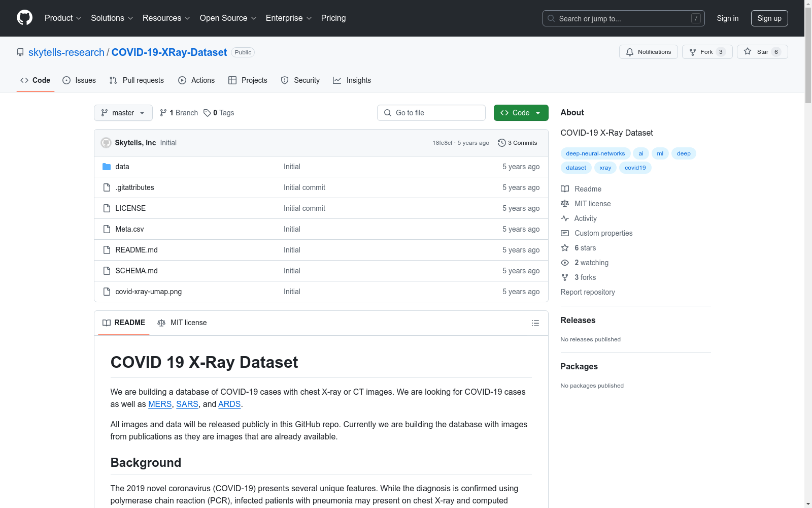The width and height of the screenshot is (812, 508).
Task: Open the Security tab
Action: [300, 80]
